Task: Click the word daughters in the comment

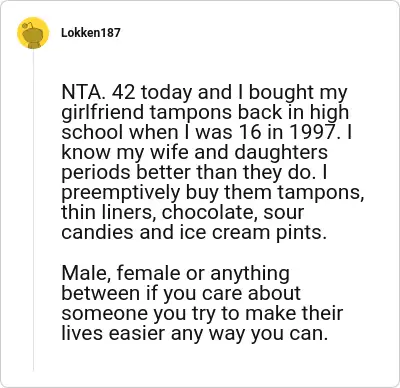Action: point(281,154)
